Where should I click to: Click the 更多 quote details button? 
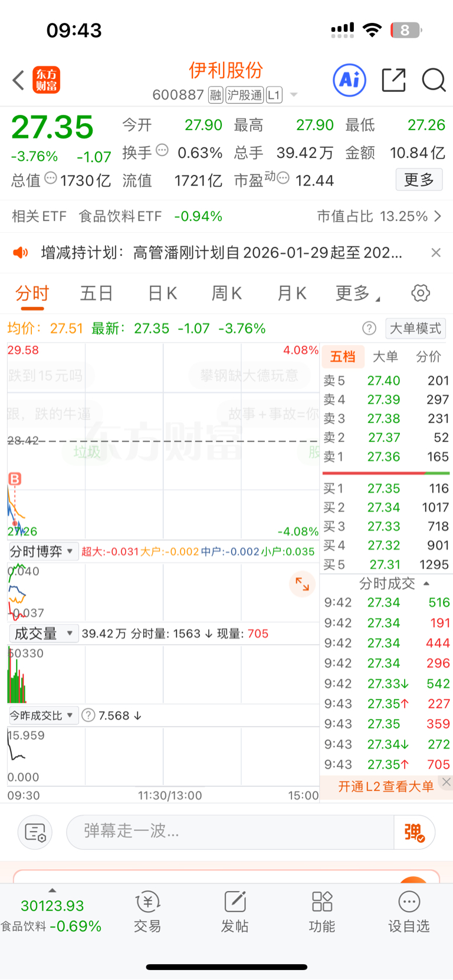click(x=419, y=179)
